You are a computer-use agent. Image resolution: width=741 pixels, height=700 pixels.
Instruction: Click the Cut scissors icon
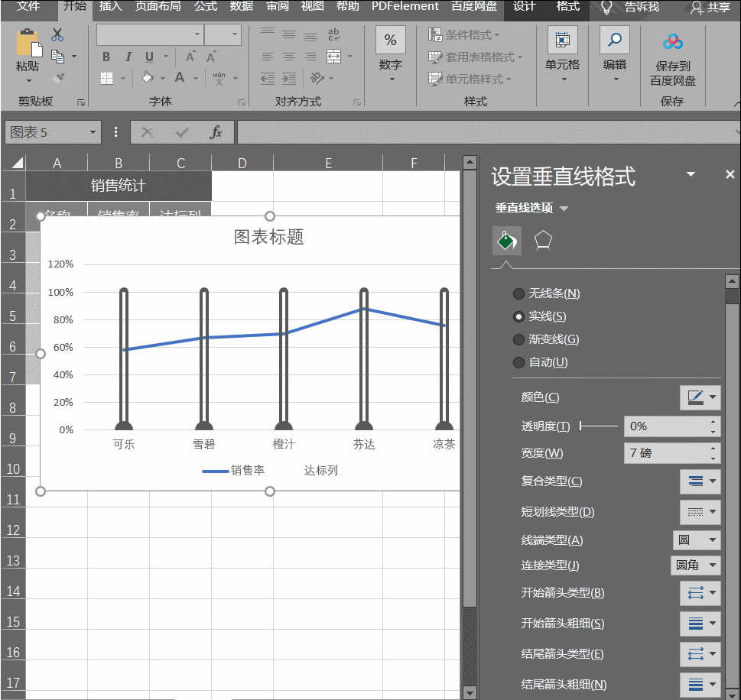tap(57, 34)
